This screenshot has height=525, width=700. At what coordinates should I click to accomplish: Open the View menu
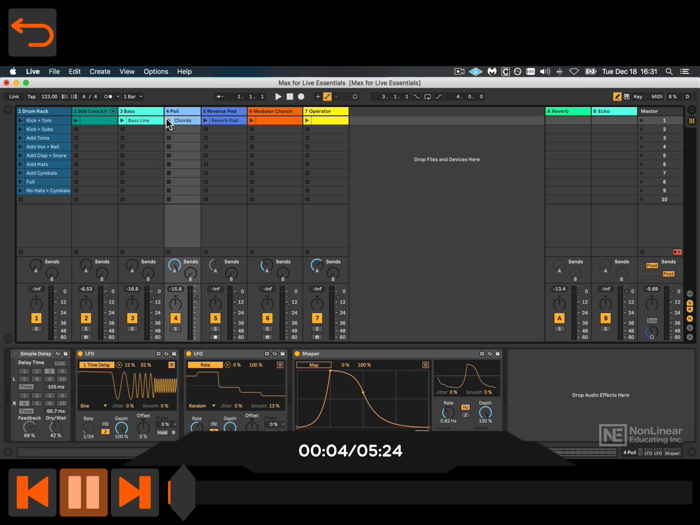[x=127, y=71]
